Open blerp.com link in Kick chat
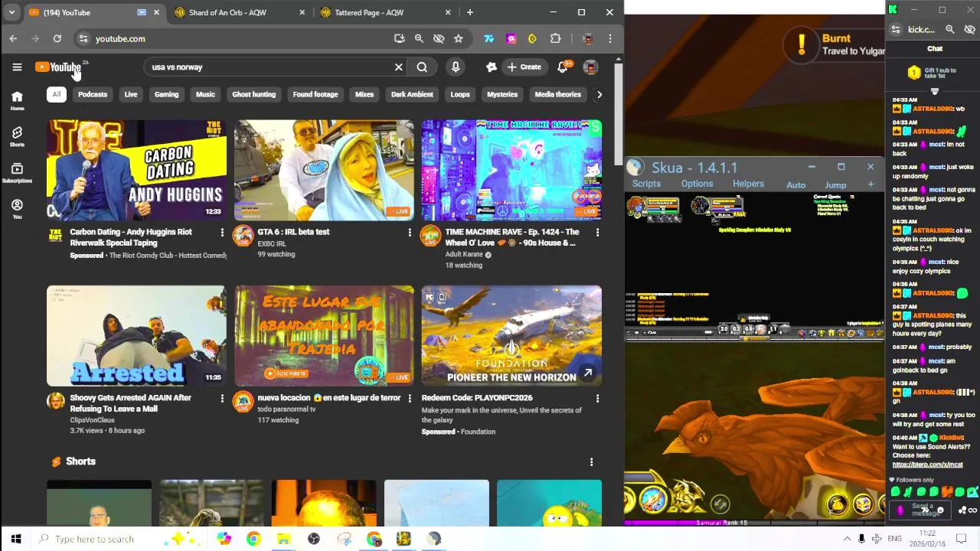 tap(927, 465)
